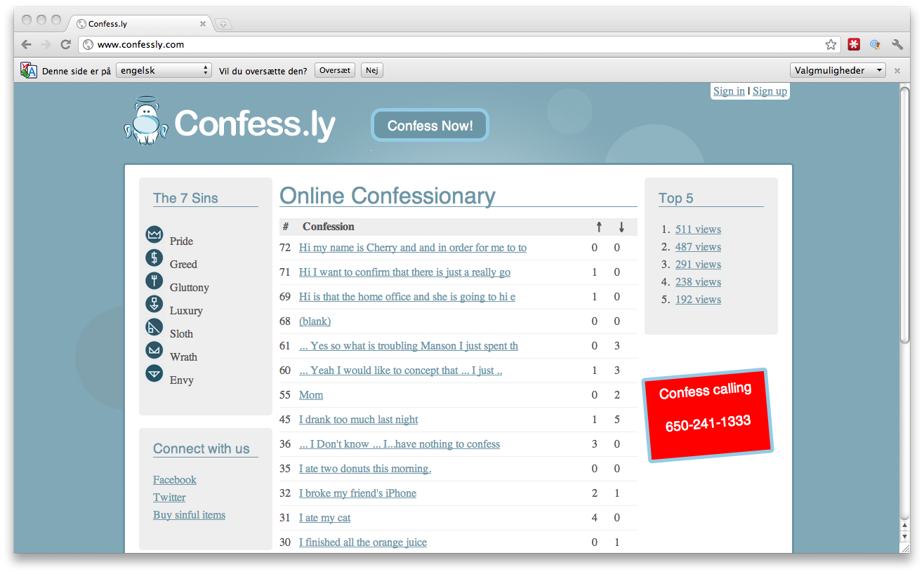
Task: Open the Buy sinful items link
Action: click(x=190, y=515)
